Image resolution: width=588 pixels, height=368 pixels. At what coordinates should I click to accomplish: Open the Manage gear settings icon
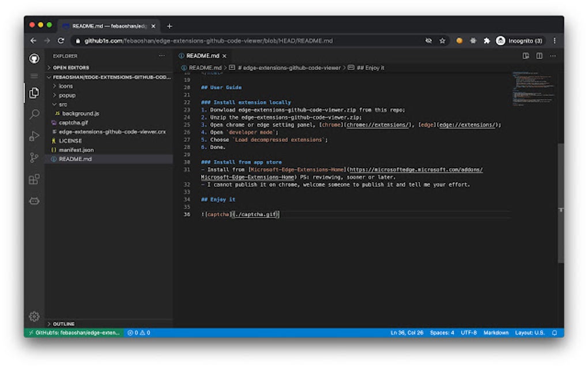[x=34, y=316]
